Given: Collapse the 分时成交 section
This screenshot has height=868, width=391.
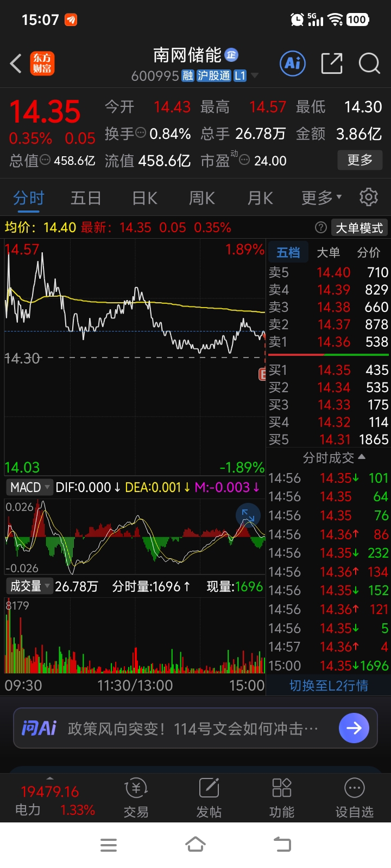Looking at the screenshot, I should pos(334,458).
